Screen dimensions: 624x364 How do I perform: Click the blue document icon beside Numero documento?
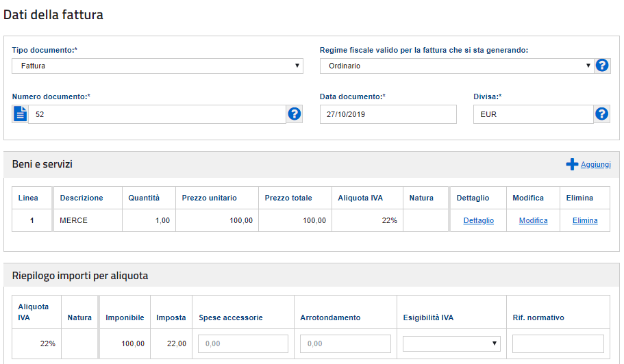21,114
